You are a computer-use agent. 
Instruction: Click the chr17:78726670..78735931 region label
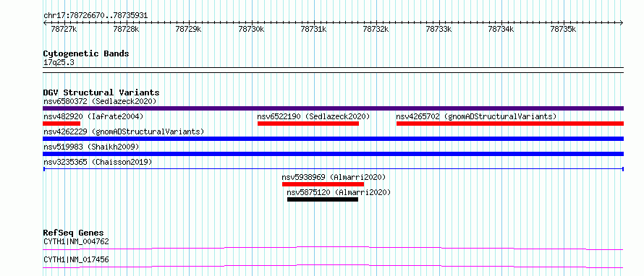tap(96, 16)
